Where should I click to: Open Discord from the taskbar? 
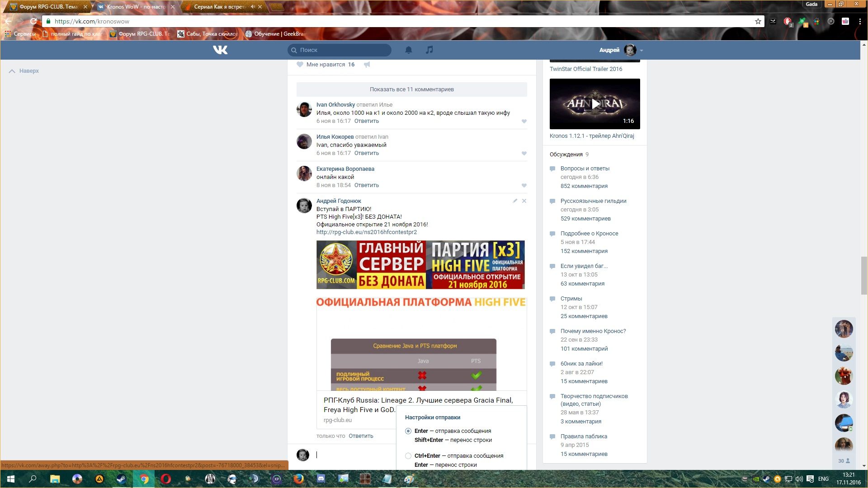(321, 479)
